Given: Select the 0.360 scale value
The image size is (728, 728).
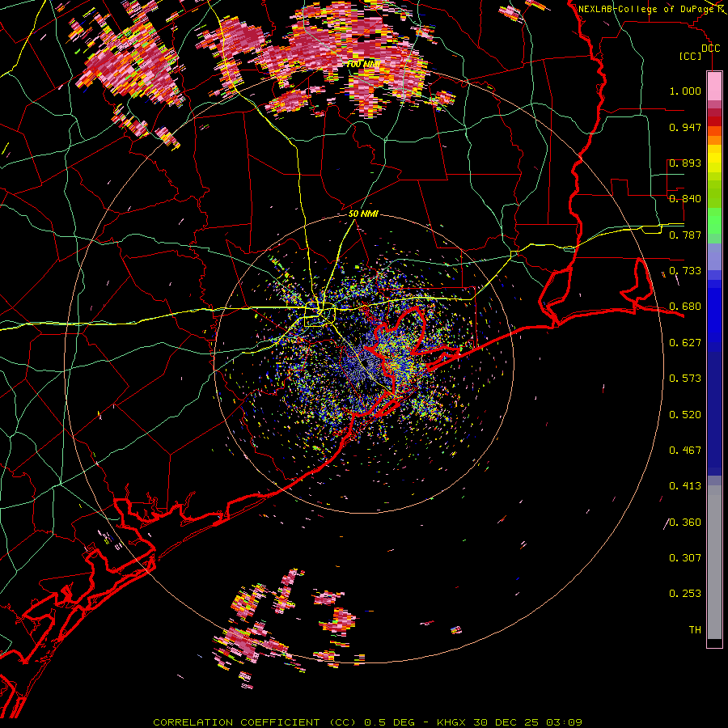Looking at the screenshot, I should click(x=685, y=523).
